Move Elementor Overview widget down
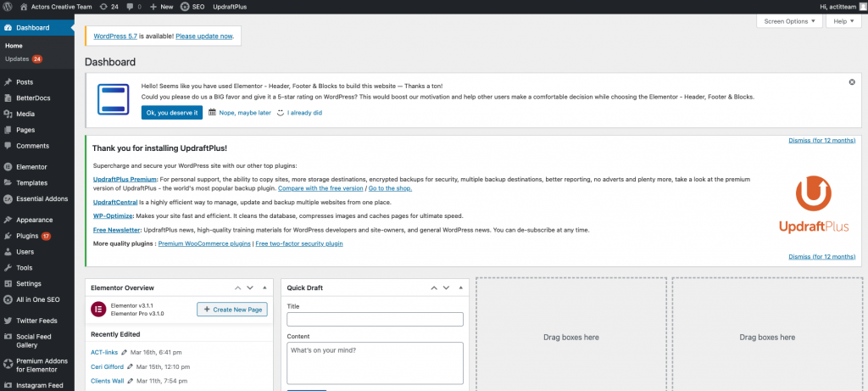Viewport: 868px width, 391px height. (250, 288)
